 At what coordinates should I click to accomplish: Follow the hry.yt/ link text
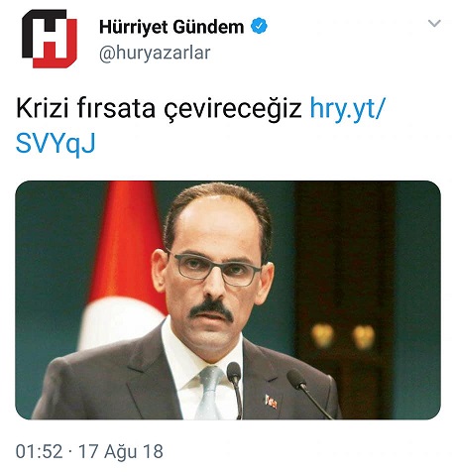click(348, 108)
